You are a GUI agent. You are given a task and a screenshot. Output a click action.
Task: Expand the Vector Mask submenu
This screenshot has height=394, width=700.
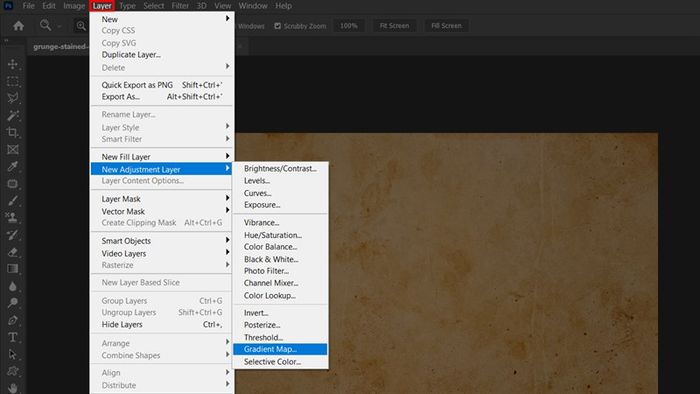point(162,211)
